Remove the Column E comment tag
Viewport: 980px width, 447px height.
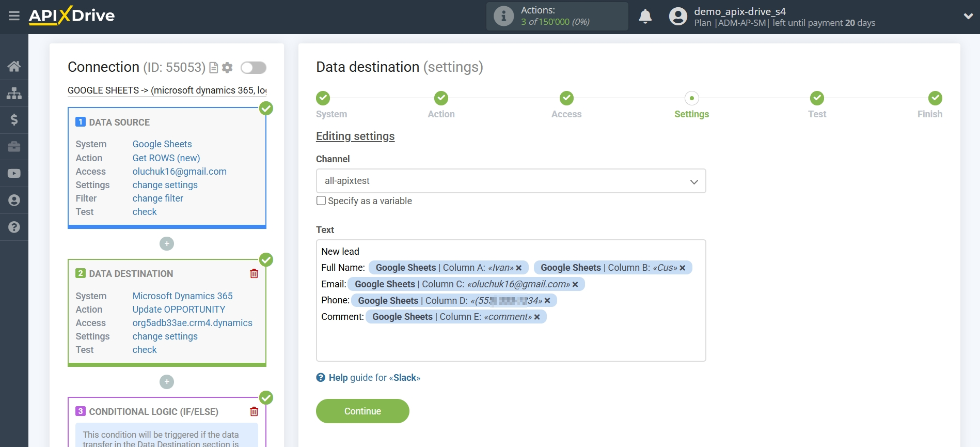(x=537, y=317)
